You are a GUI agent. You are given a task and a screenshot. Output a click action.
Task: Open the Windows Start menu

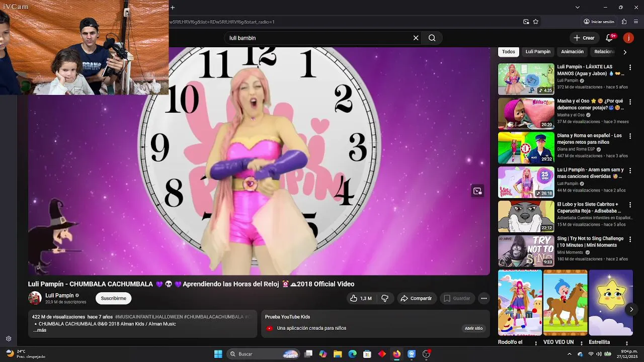[218, 354]
